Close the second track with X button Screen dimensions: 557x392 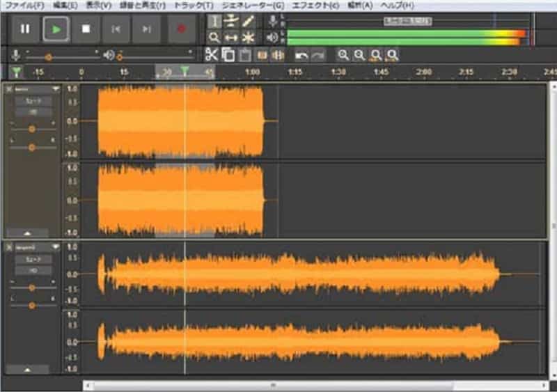pos(9,246)
